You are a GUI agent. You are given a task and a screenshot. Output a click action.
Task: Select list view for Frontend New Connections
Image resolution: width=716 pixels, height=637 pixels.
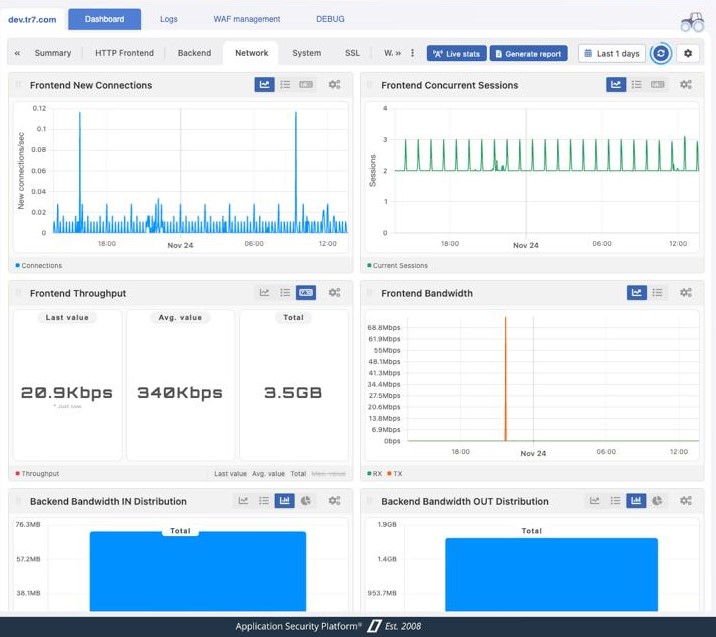(285, 84)
